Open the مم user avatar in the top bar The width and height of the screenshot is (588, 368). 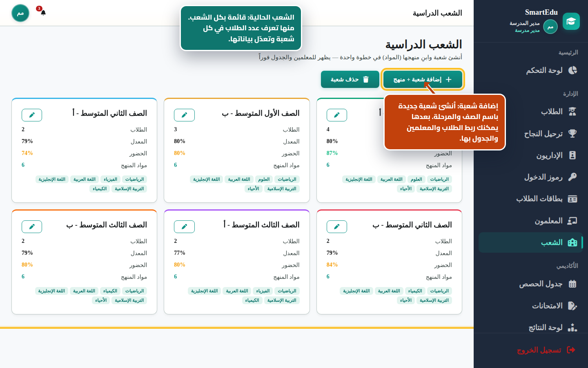pyautogui.click(x=20, y=13)
